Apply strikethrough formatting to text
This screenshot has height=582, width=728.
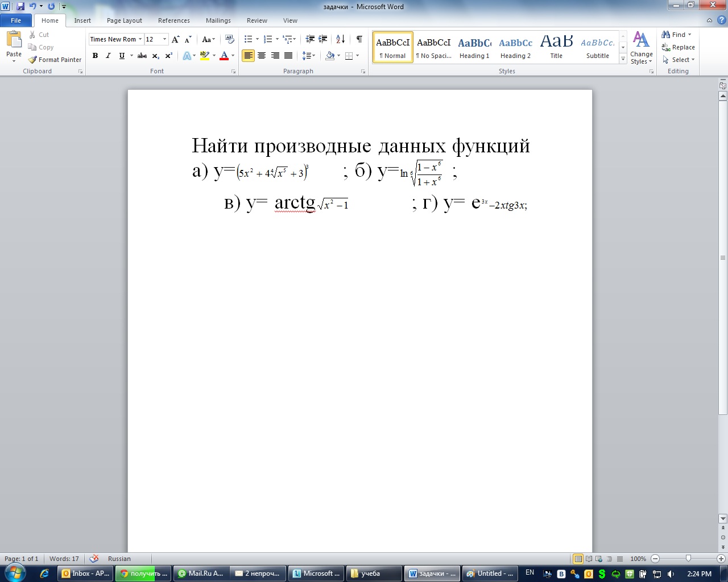coord(142,56)
